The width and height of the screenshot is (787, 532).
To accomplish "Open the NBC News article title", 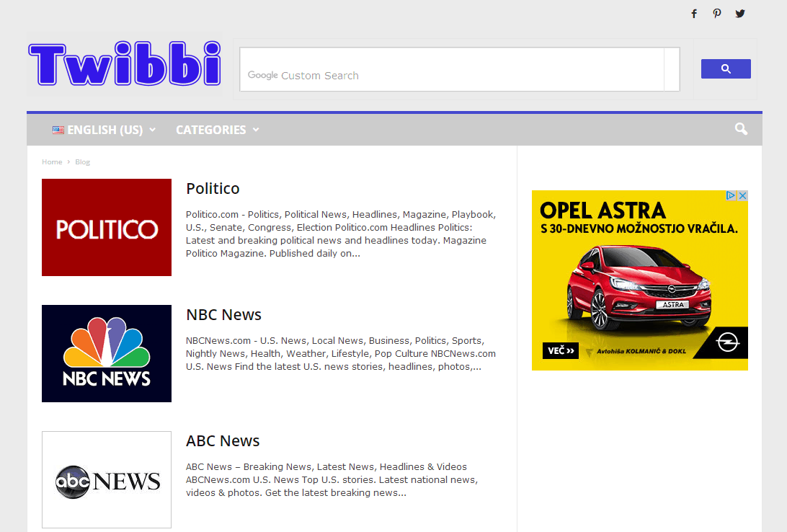I will pos(223,315).
